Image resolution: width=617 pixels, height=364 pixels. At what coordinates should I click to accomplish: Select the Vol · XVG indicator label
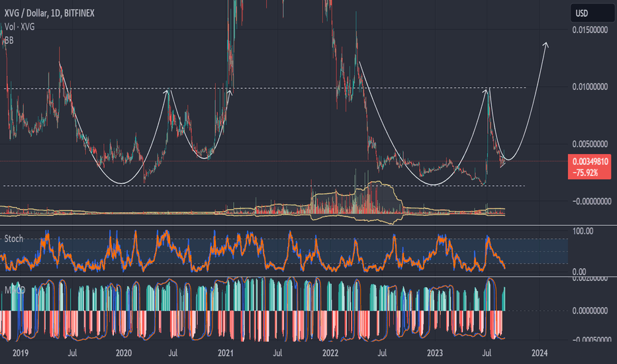(20, 26)
